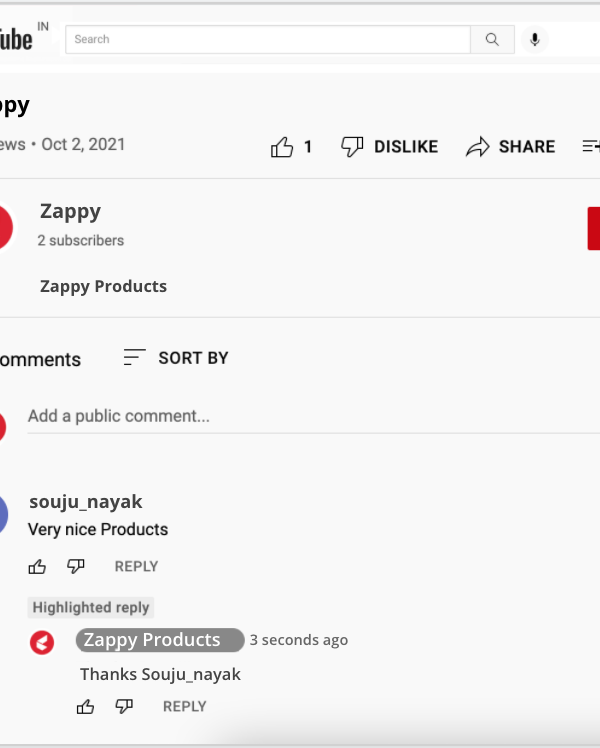Like the Zappy Products reply

[85, 706]
